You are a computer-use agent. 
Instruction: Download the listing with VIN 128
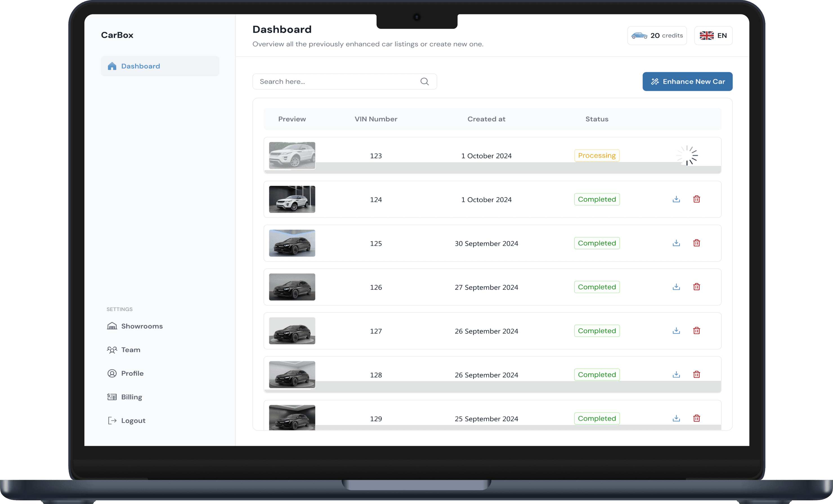click(x=676, y=374)
